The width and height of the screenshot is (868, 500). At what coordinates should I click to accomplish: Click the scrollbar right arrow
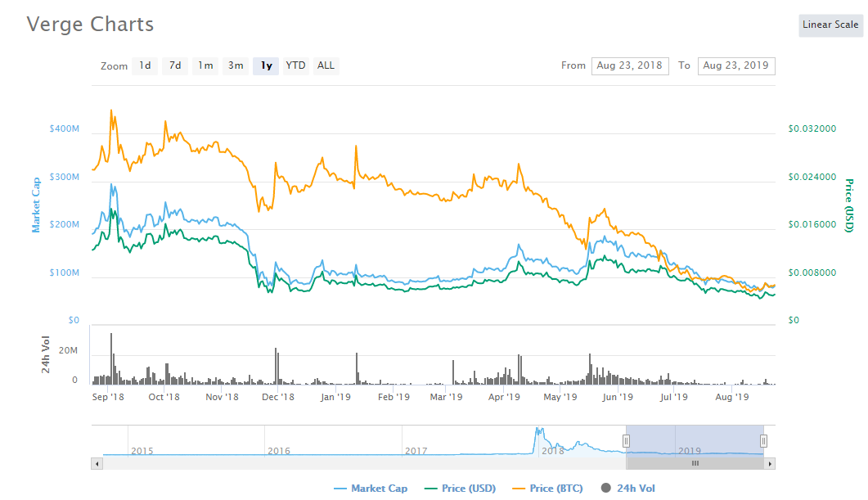770,464
